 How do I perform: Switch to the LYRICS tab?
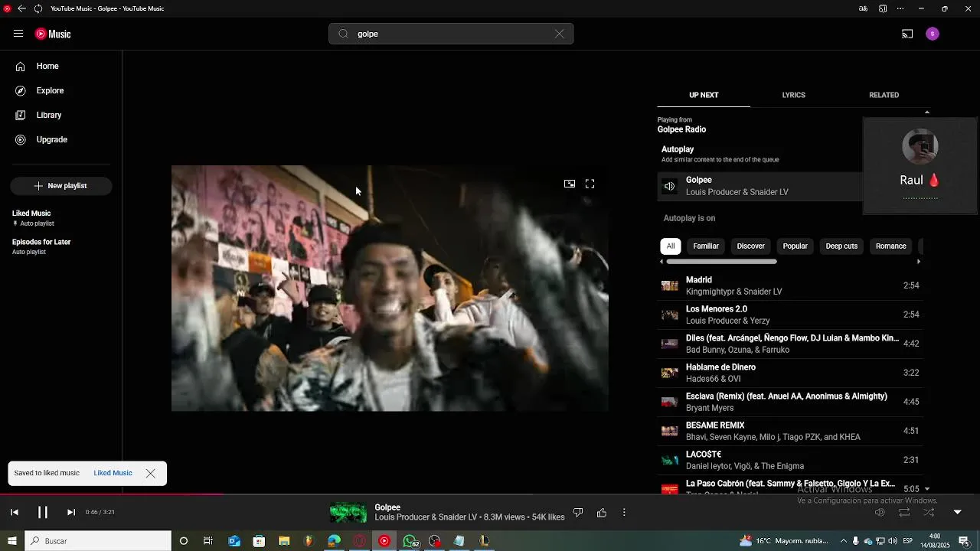point(793,95)
